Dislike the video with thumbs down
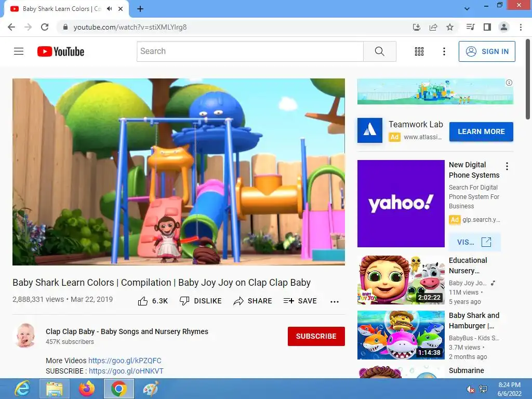The image size is (532, 399). pyautogui.click(x=201, y=301)
